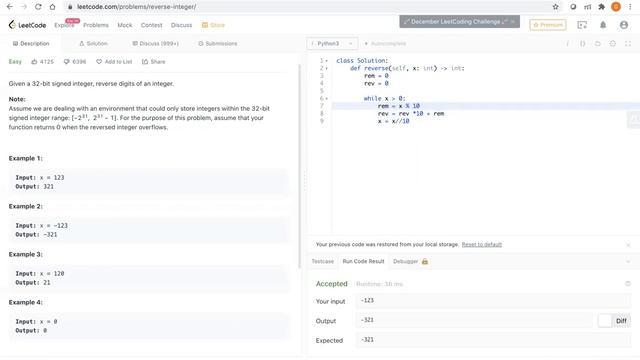Click the Expected field -321
Viewport: 640px width, 360px height.
(x=493, y=340)
